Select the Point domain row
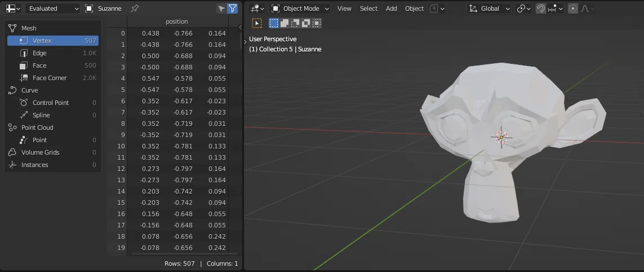The width and height of the screenshot is (644, 272). pyautogui.click(x=53, y=140)
